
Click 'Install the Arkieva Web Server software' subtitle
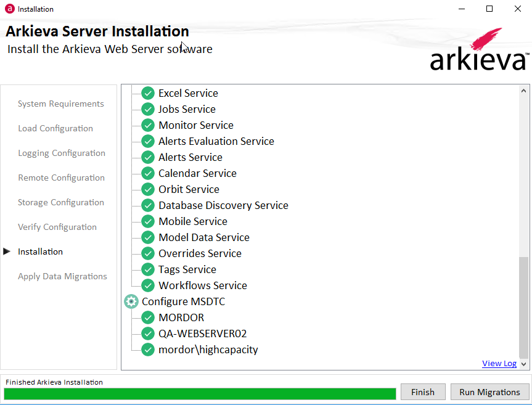[x=110, y=49]
